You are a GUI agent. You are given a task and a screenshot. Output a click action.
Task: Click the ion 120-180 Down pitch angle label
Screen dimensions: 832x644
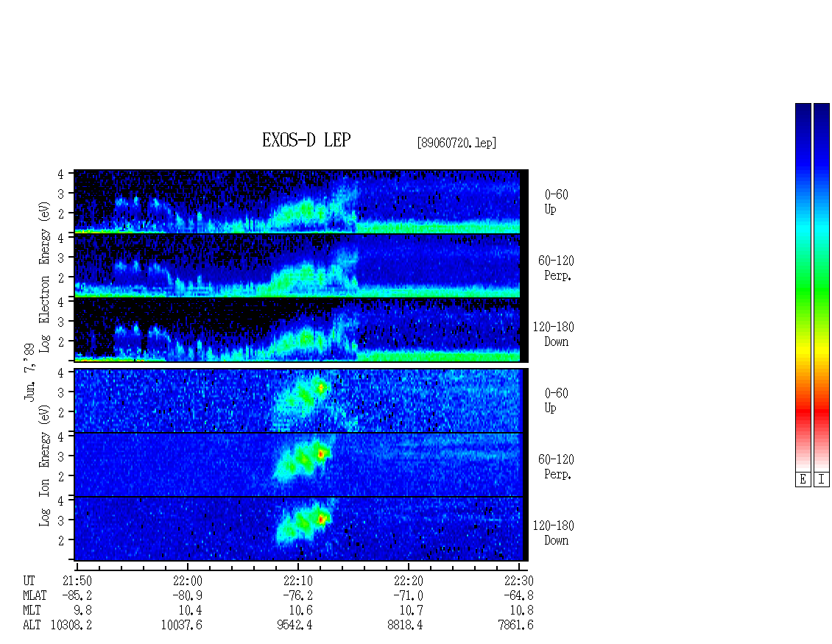[x=554, y=533]
